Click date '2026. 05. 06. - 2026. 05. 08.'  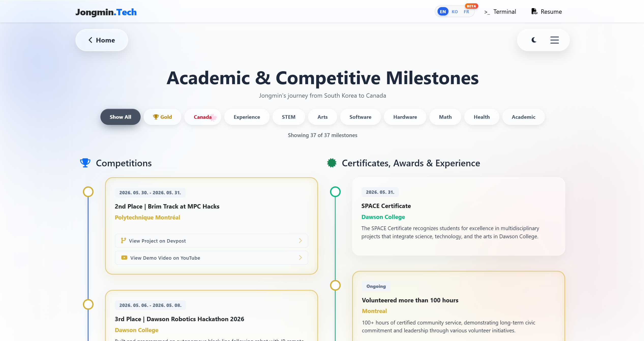pyautogui.click(x=150, y=305)
